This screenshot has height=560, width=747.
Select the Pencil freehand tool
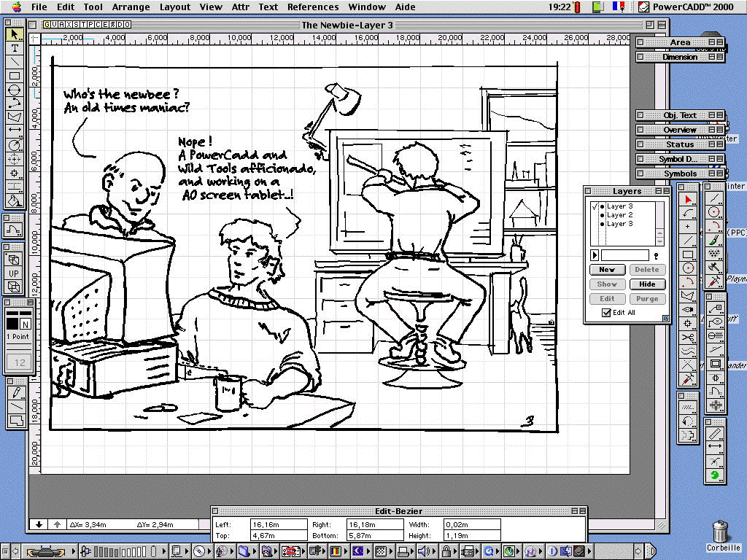(17, 393)
